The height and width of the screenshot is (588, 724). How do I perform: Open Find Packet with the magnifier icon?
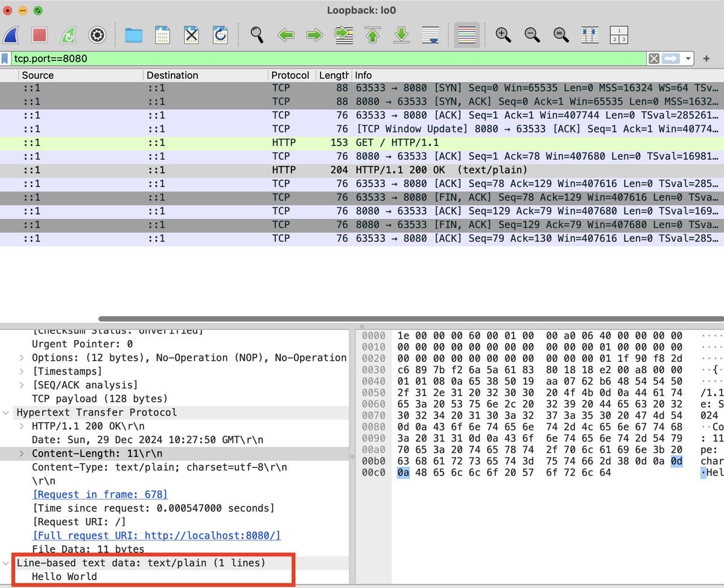coord(257,35)
